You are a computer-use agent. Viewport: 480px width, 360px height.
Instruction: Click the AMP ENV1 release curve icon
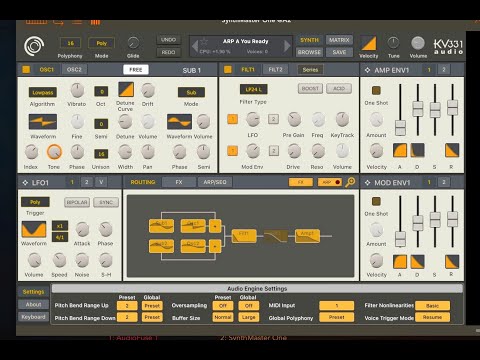pos(452,150)
